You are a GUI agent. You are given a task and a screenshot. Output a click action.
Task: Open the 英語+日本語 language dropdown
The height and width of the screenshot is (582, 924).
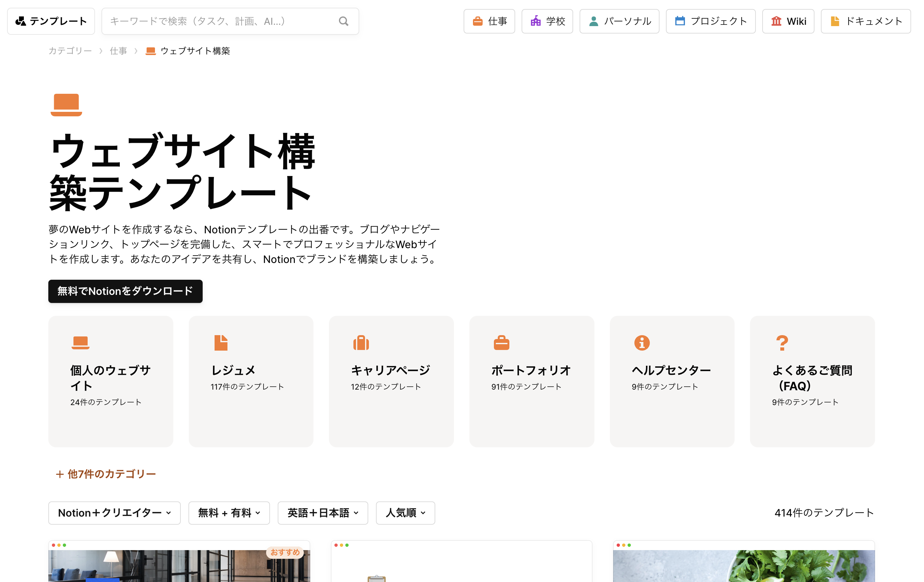323,513
